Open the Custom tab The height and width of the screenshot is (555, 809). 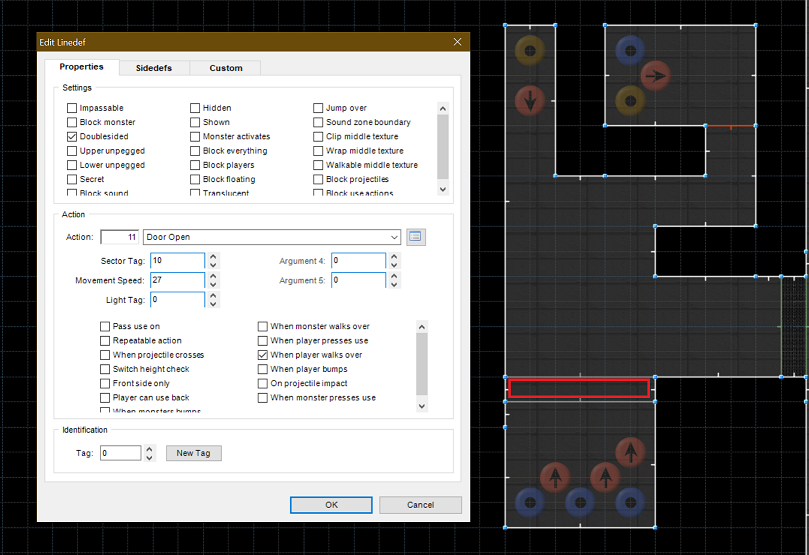tap(225, 68)
